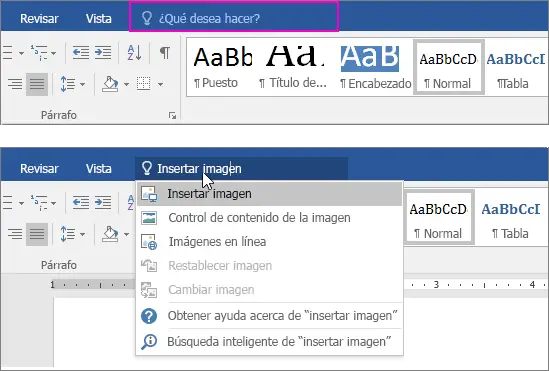Image resolution: width=549 pixels, height=371 pixels.
Task: Click the '¿Qué desea hacer?' search box
Action: pyautogui.click(x=234, y=17)
